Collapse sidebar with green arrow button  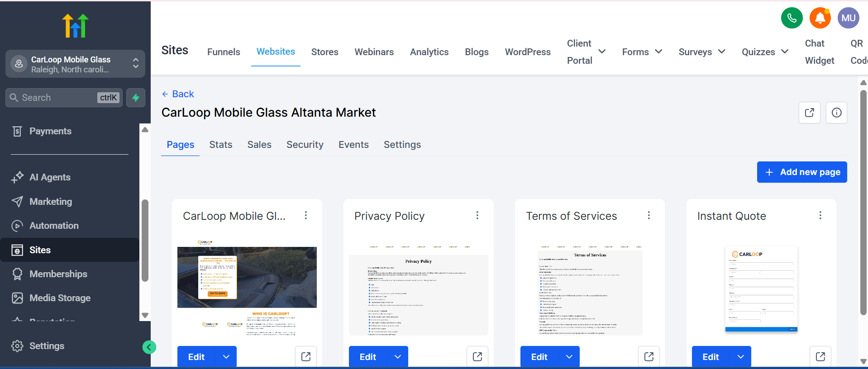pos(149,347)
